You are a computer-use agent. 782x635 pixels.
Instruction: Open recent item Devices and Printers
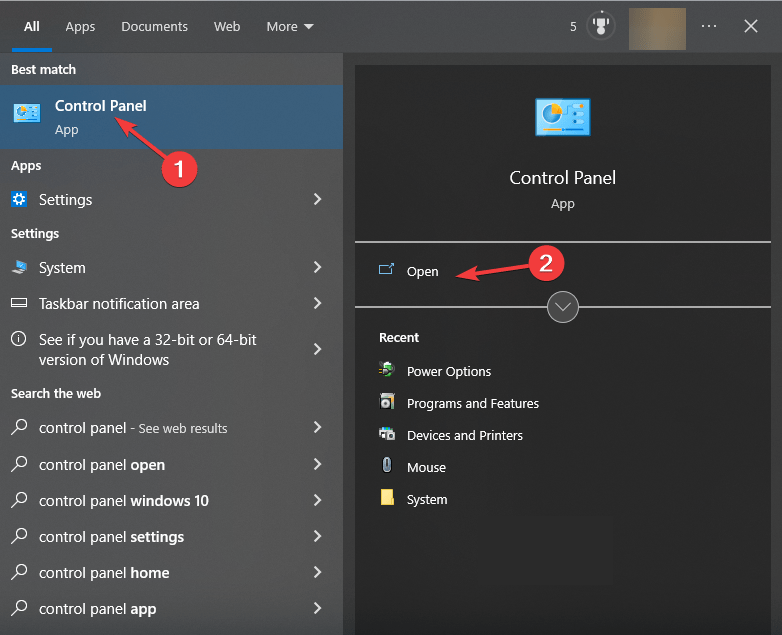pyautogui.click(x=464, y=435)
